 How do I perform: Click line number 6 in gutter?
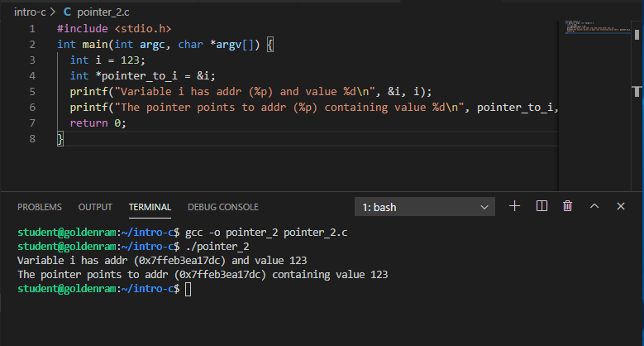(32, 108)
